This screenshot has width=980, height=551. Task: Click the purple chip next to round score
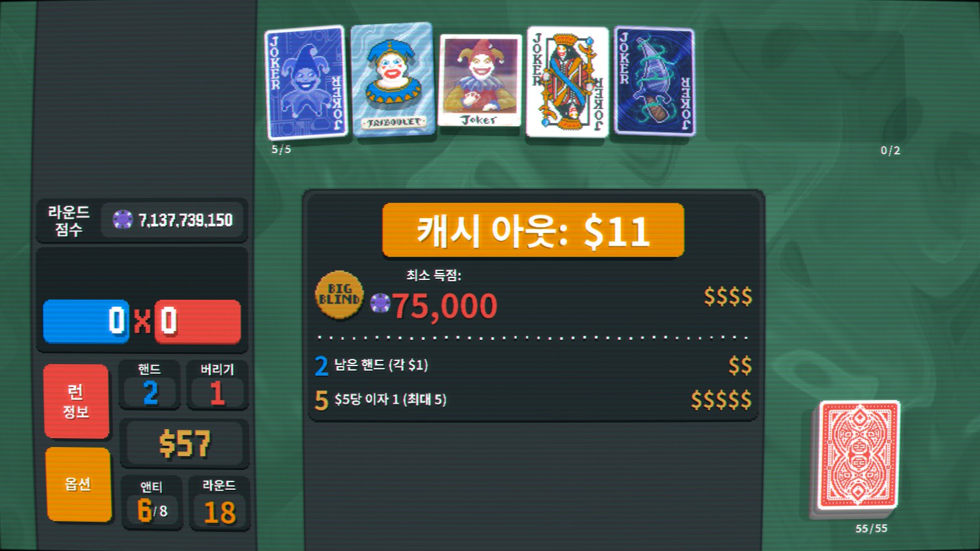pyautogui.click(x=122, y=219)
